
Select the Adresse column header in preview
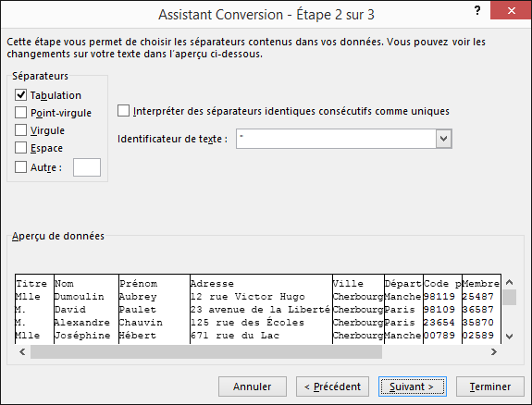[x=212, y=284]
